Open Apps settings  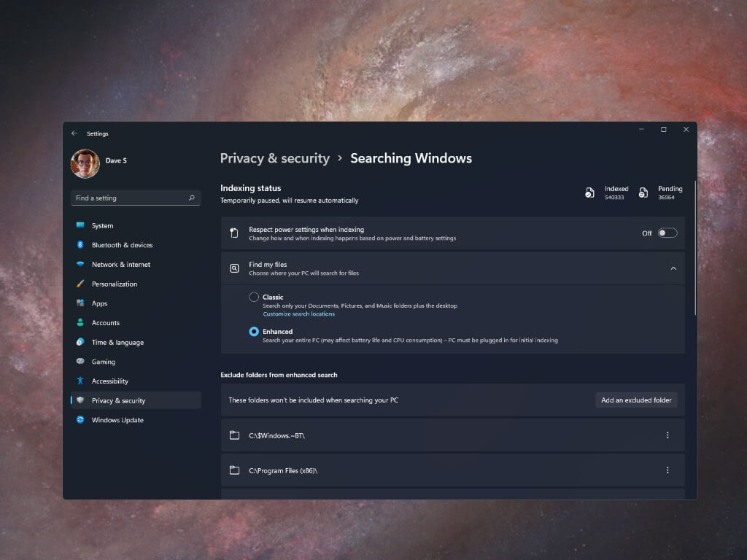click(135, 303)
